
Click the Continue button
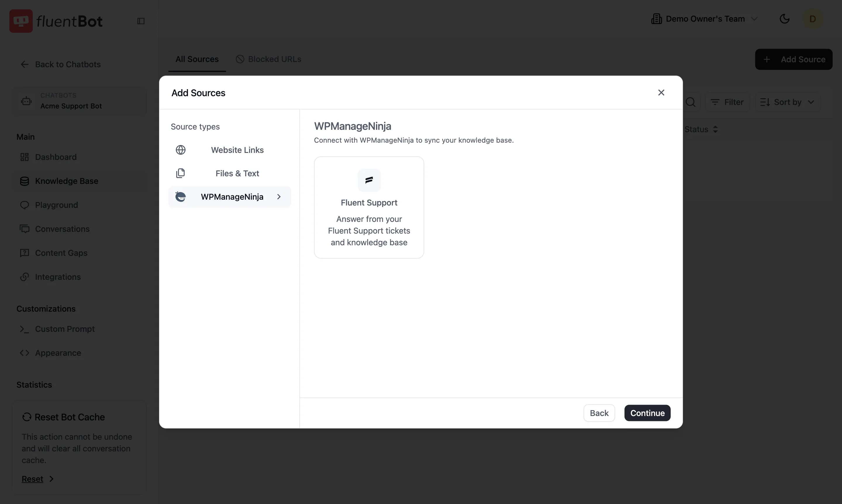(647, 413)
